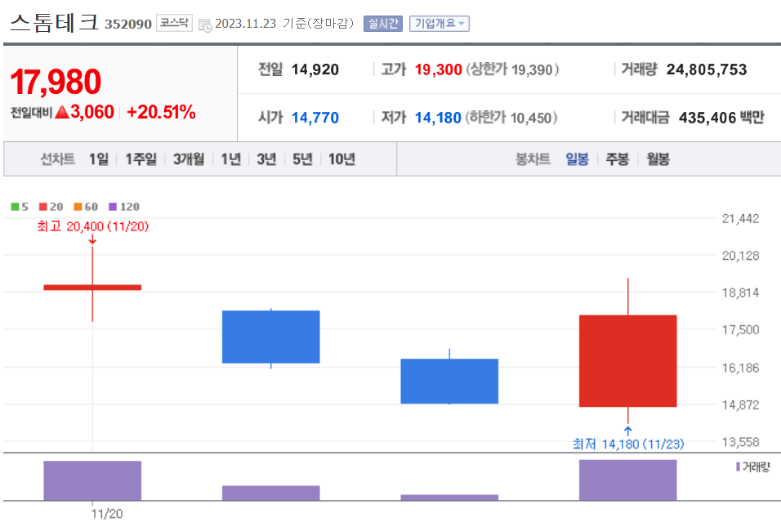
Task: Switch to the 주봉 candlestick chart
Action: [x=618, y=159]
